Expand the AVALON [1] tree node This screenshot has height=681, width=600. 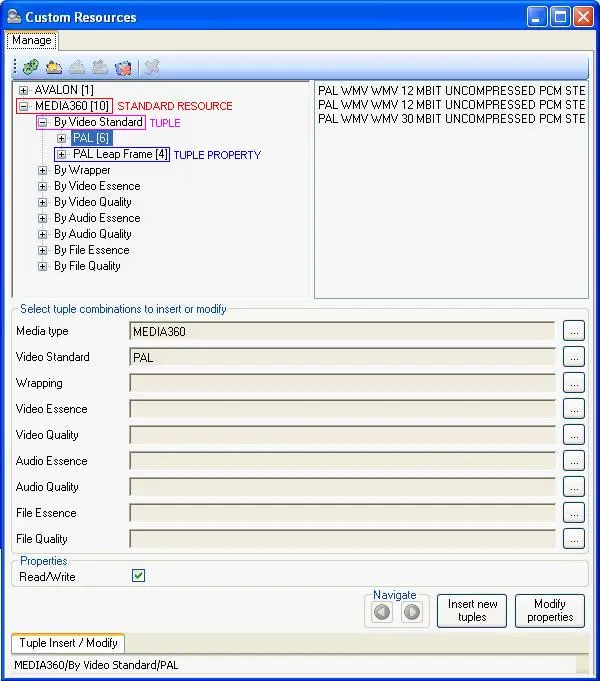click(x=24, y=90)
